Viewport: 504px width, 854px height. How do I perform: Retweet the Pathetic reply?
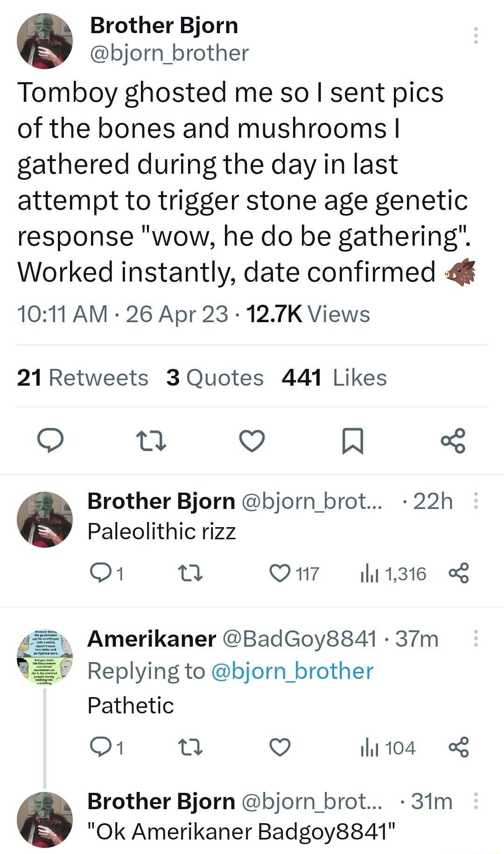point(193,748)
